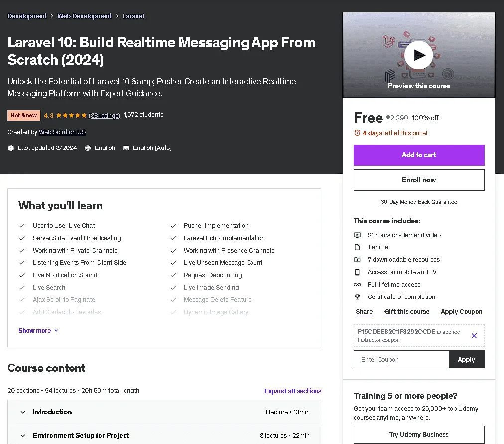Click checkmark beside Server Side Event Broadcasting
The height and width of the screenshot is (444, 504).
coord(22,238)
